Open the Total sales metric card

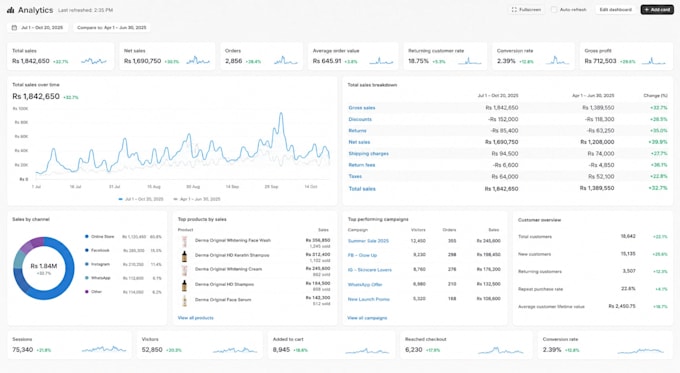tap(61, 56)
